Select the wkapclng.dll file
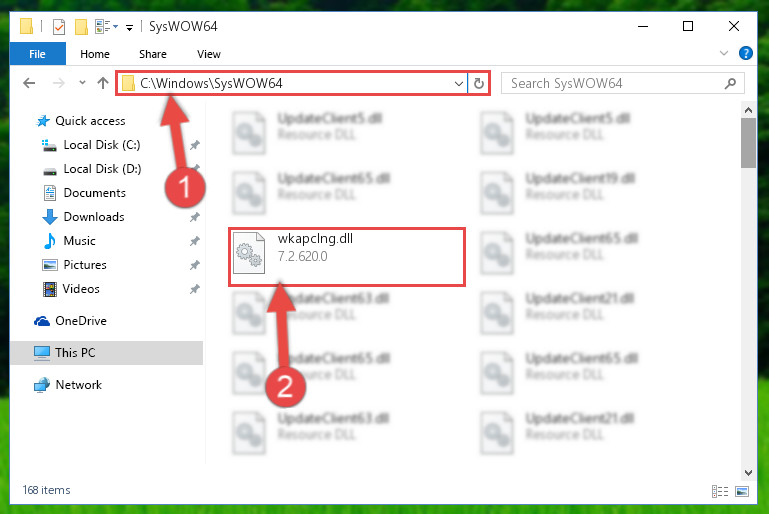 pyautogui.click(x=346, y=257)
